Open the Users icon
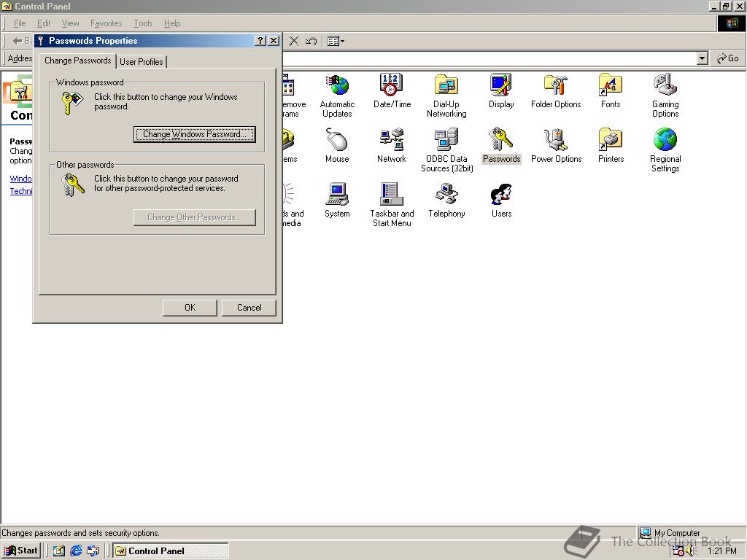Image resolution: width=747 pixels, height=560 pixels. tap(501, 201)
